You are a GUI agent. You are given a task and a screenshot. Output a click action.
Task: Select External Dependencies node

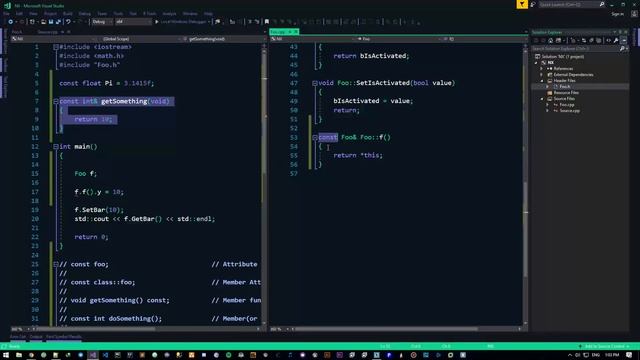(x=573, y=75)
